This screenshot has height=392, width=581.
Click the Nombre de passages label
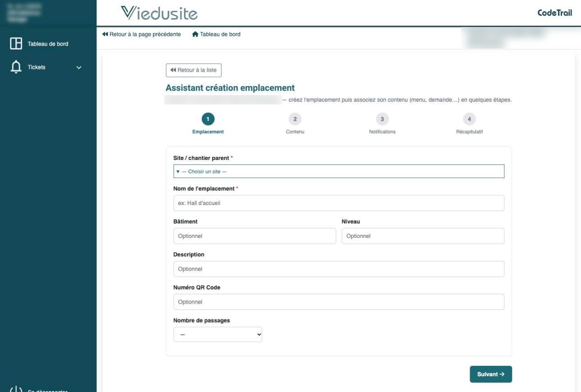tap(202, 320)
